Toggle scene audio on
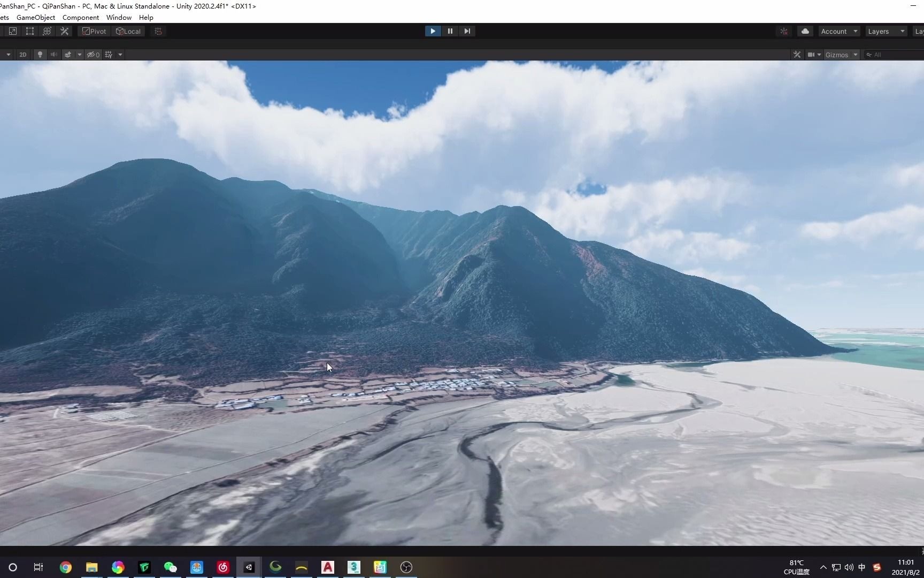Viewport: 924px width, 578px height. click(53, 54)
